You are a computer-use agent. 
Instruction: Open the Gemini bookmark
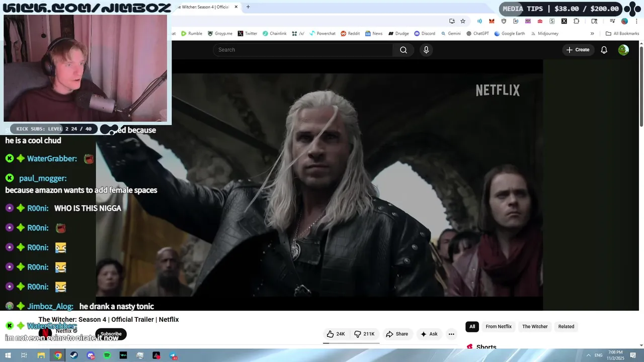[x=450, y=34]
